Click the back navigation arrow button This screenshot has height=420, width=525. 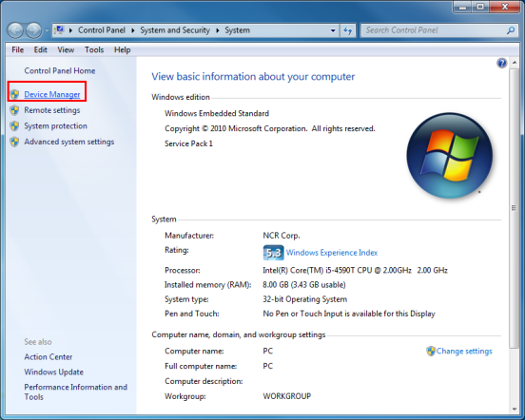15,30
